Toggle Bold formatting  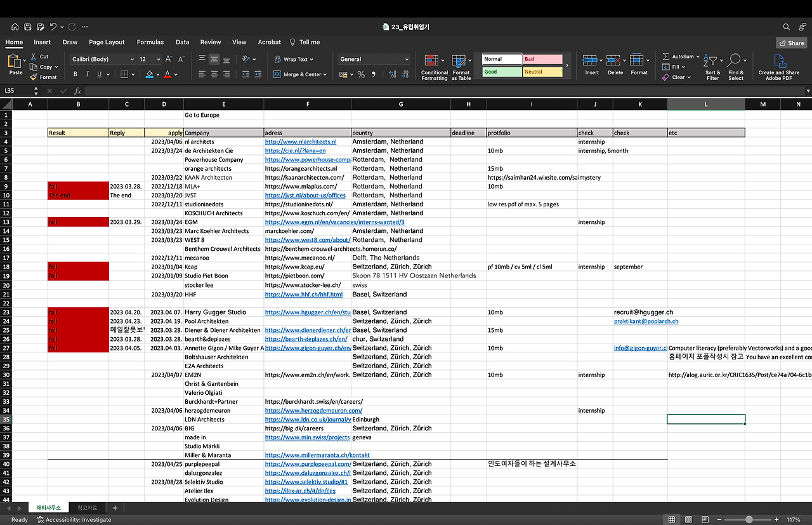pyautogui.click(x=75, y=74)
